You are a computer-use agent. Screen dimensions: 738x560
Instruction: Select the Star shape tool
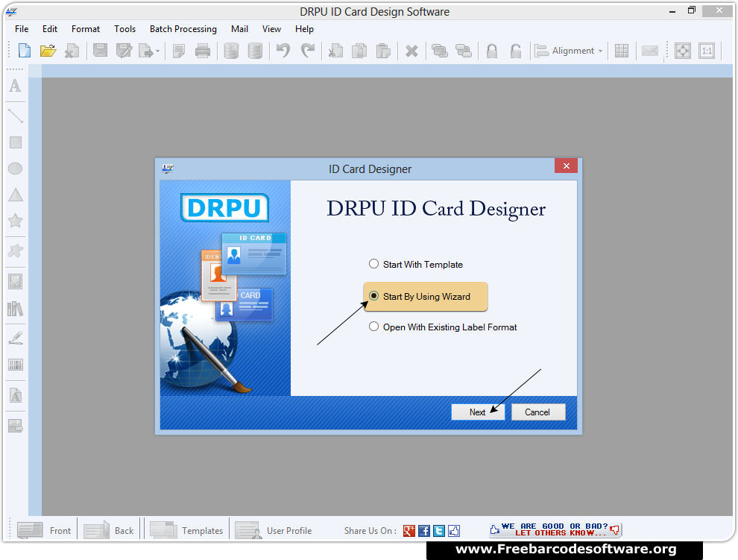(x=16, y=221)
